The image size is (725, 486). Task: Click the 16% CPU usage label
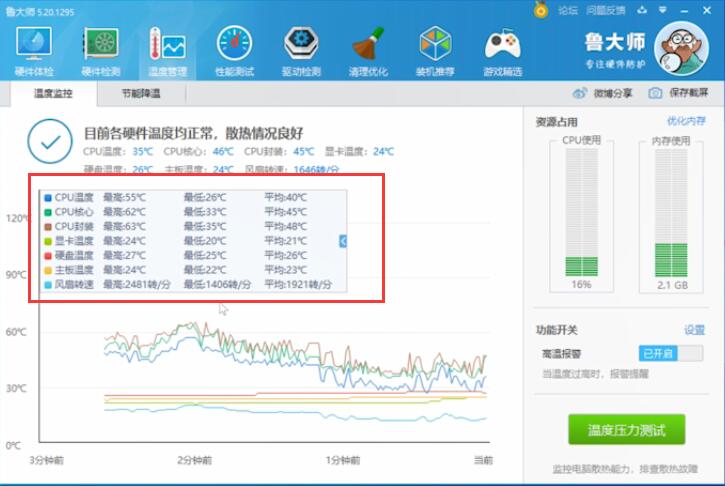coord(581,284)
